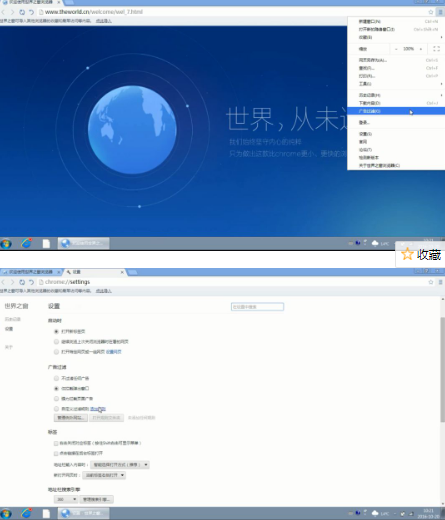Choose highlighted 广告过滤(G) menu entry
This screenshot has height=520, width=445.
396,111
